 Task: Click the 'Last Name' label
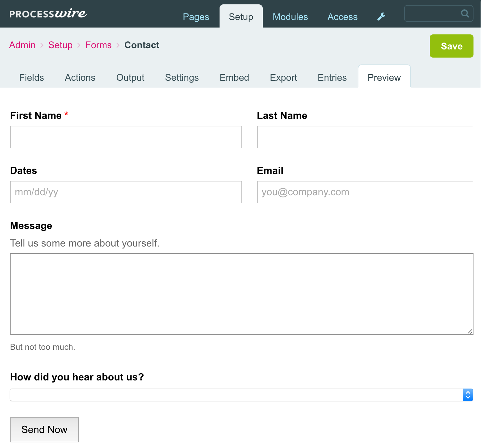(282, 115)
